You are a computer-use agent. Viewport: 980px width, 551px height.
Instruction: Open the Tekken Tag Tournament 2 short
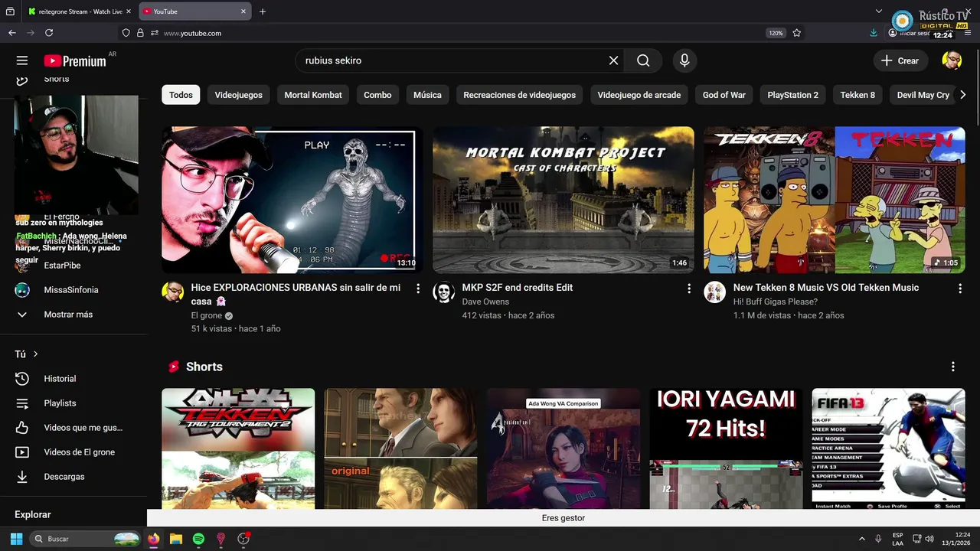point(238,448)
